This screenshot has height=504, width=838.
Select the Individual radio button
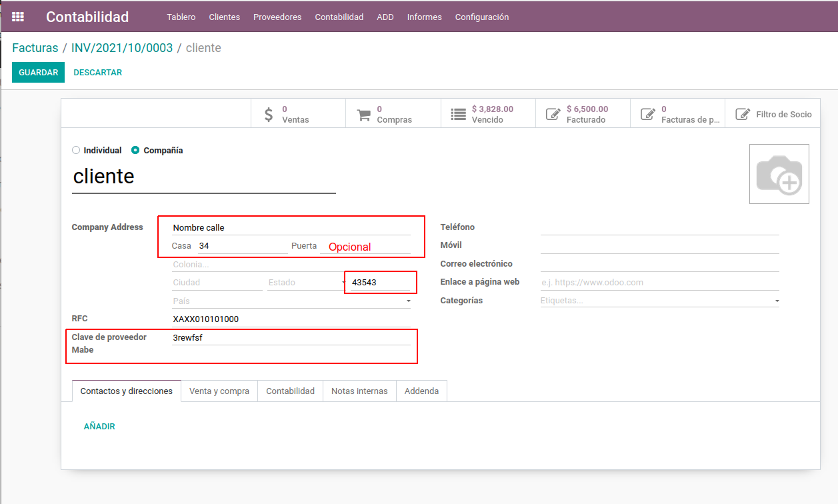(x=76, y=151)
